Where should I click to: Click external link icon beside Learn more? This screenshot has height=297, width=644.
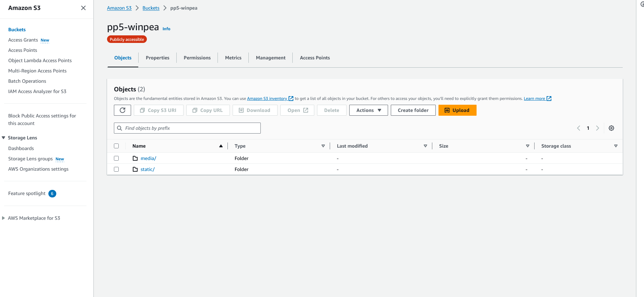pyautogui.click(x=549, y=99)
